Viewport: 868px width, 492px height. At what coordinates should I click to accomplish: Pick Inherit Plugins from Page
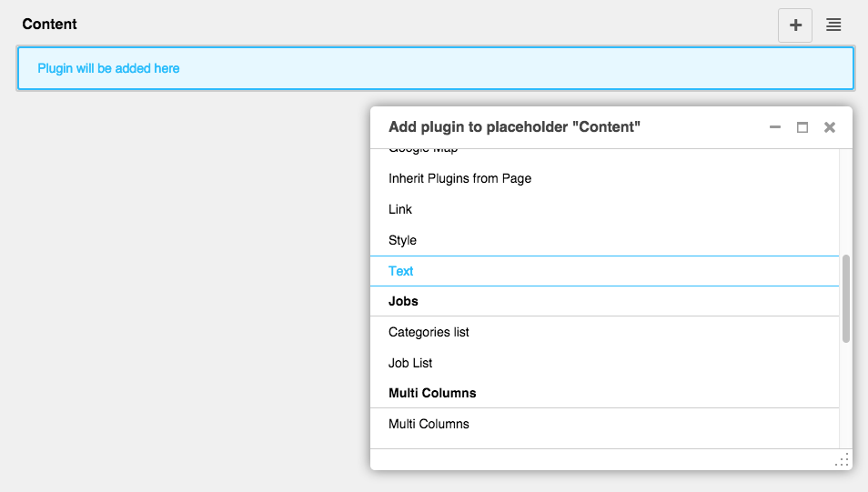click(459, 178)
